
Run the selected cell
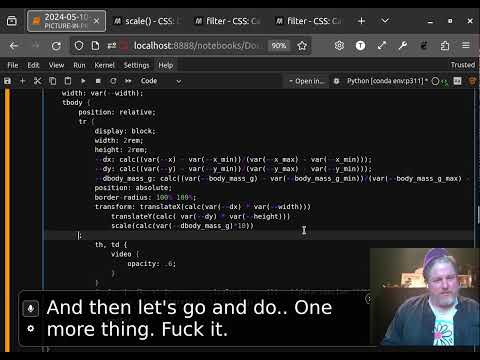[83, 81]
